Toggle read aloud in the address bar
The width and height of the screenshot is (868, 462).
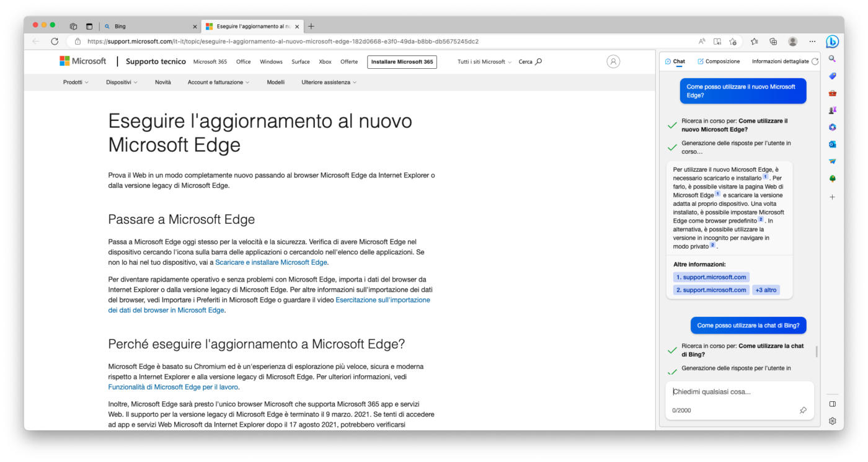pos(701,41)
